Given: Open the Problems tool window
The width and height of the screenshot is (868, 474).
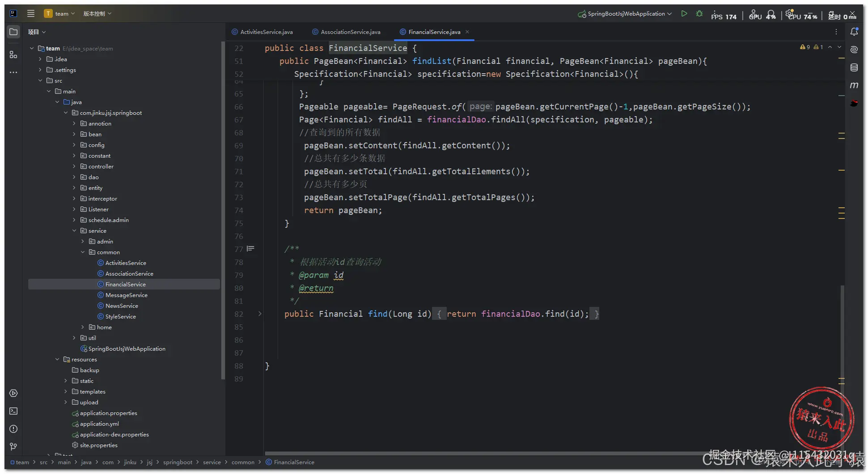Looking at the screenshot, I should pos(13,429).
